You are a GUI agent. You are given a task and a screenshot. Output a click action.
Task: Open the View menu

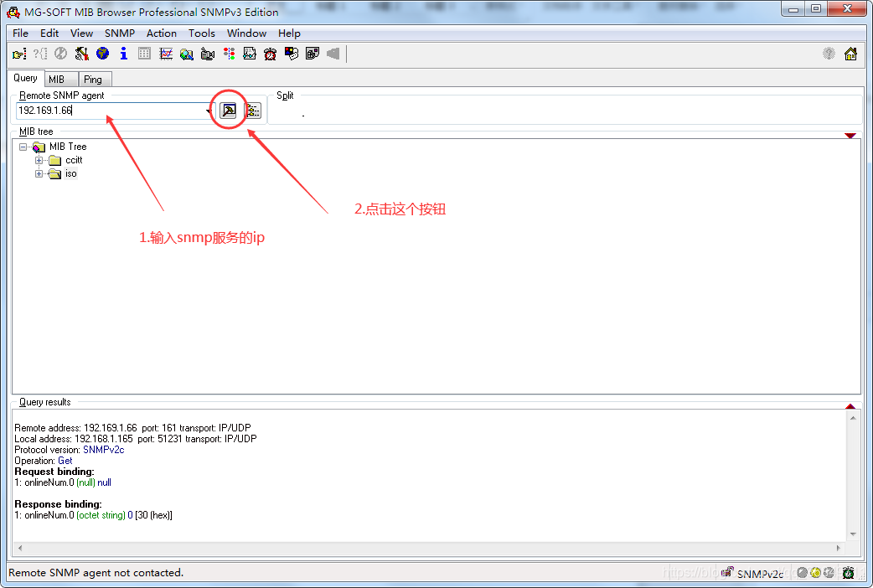pyautogui.click(x=81, y=34)
